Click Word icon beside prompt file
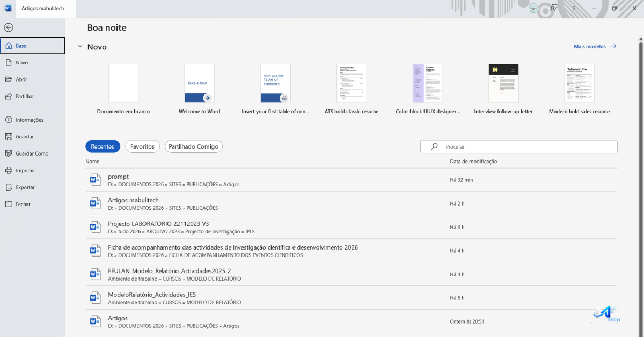Viewport: 644px width, 337px height. [x=95, y=180]
